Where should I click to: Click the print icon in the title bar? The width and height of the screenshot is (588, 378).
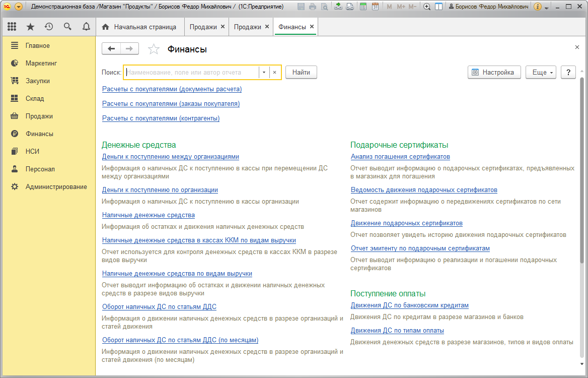click(313, 7)
